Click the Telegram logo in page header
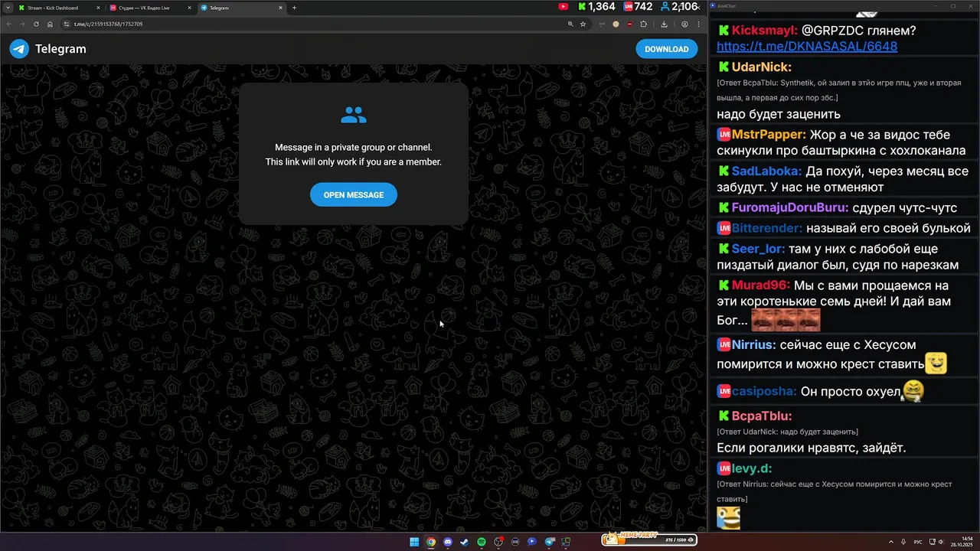The image size is (980, 551). click(x=19, y=49)
